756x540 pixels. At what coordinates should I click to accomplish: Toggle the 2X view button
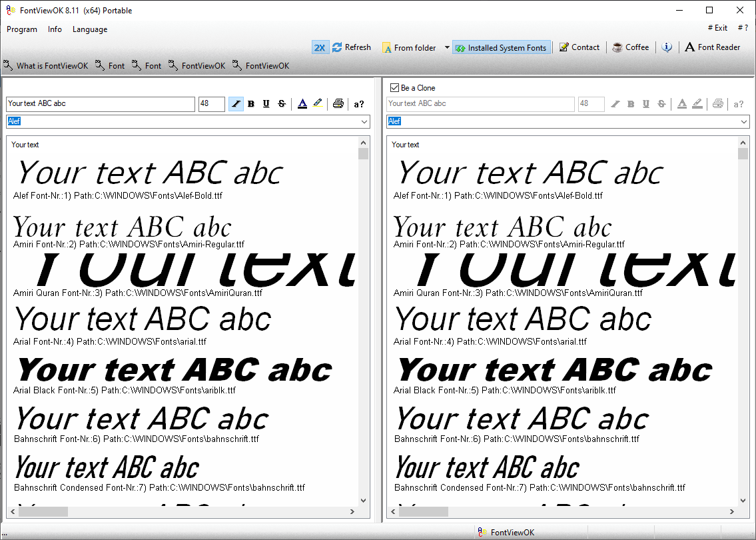(x=320, y=47)
